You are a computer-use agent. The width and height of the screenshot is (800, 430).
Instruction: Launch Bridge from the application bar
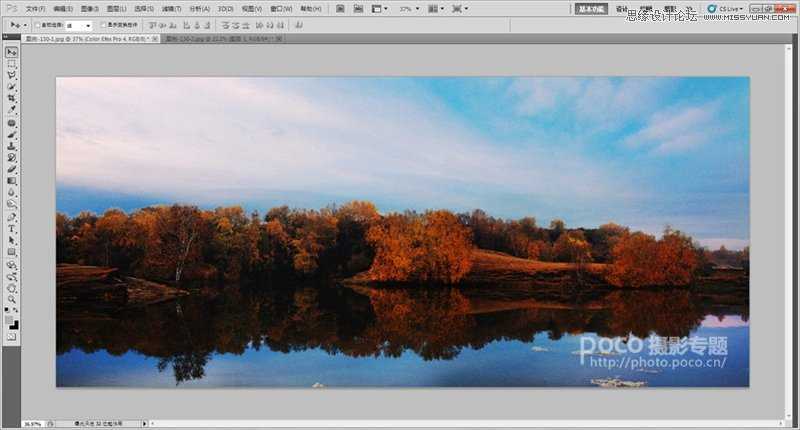tap(340, 9)
